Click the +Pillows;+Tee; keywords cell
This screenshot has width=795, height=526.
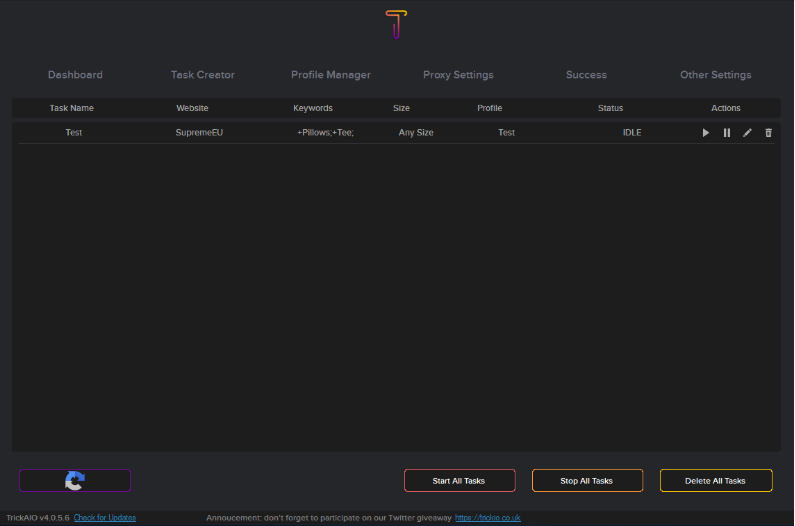point(325,132)
